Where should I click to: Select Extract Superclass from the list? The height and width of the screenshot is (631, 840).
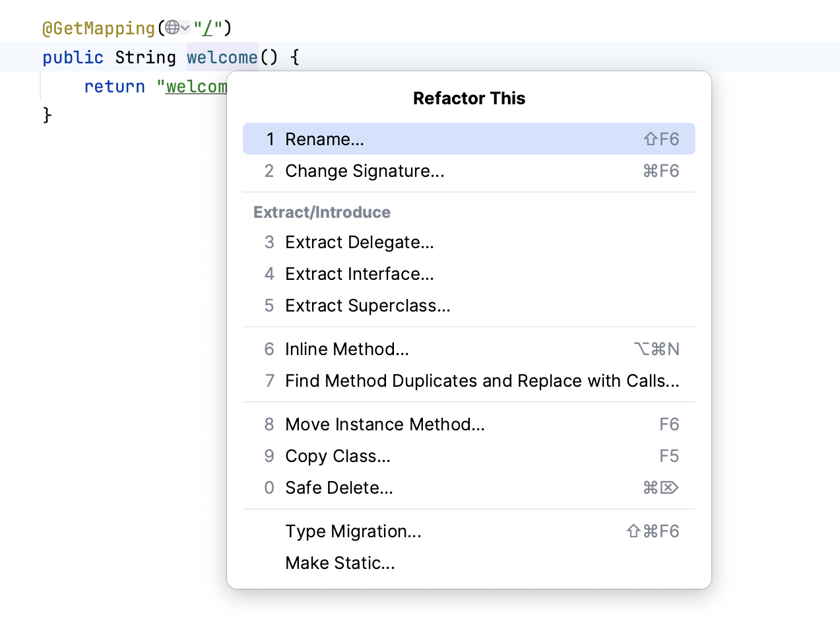(x=368, y=305)
